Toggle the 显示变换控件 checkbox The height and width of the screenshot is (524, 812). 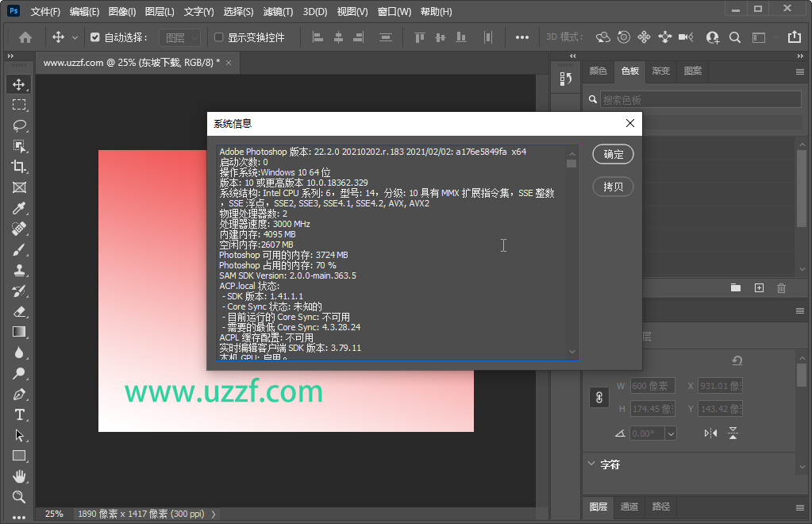pos(218,37)
